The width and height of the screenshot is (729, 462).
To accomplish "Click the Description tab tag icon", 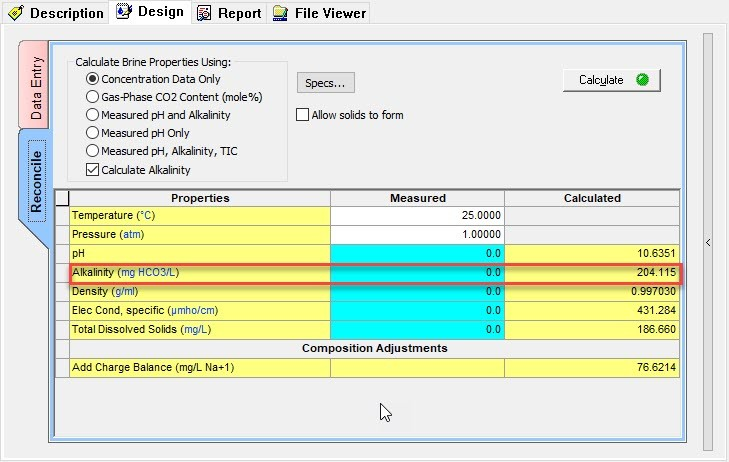I will coord(17,13).
